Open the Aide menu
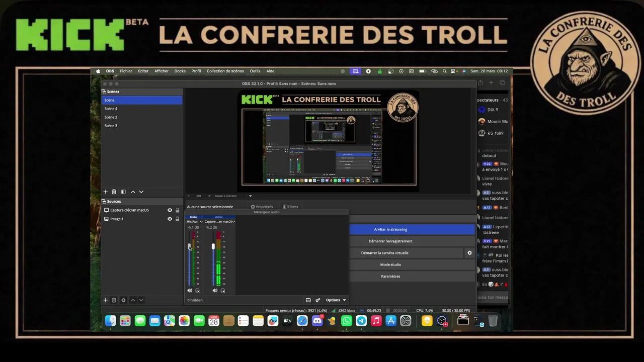 click(270, 71)
